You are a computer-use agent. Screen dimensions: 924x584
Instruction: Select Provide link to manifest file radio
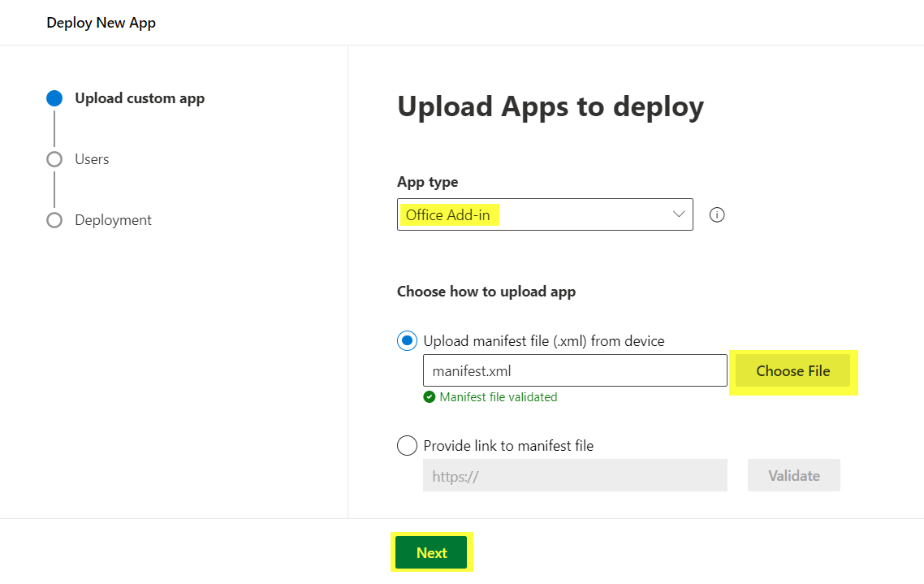click(408, 446)
